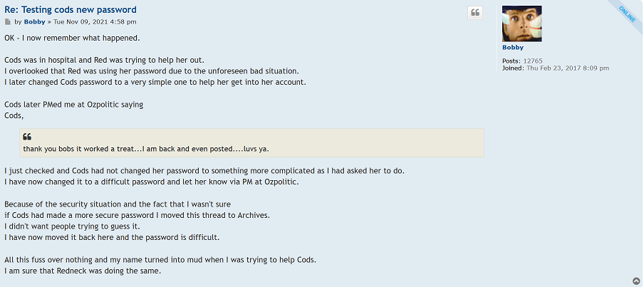Click the 'Posts: 12765' count
This screenshot has height=287, width=644.
point(522,61)
